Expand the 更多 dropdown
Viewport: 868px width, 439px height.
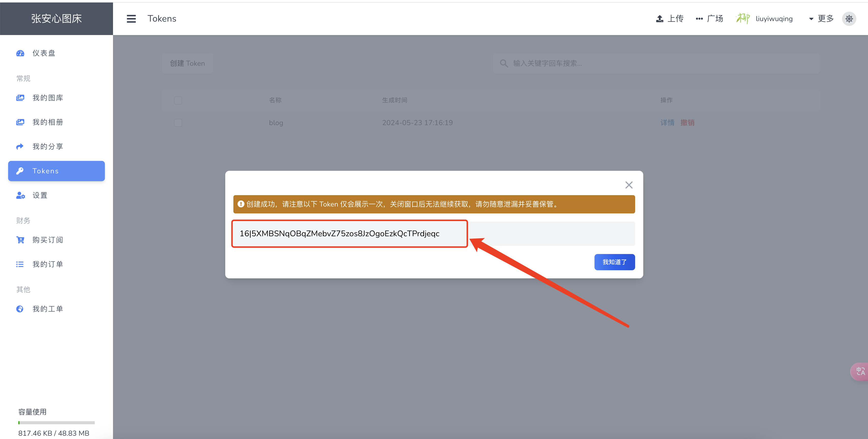coord(821,19)
